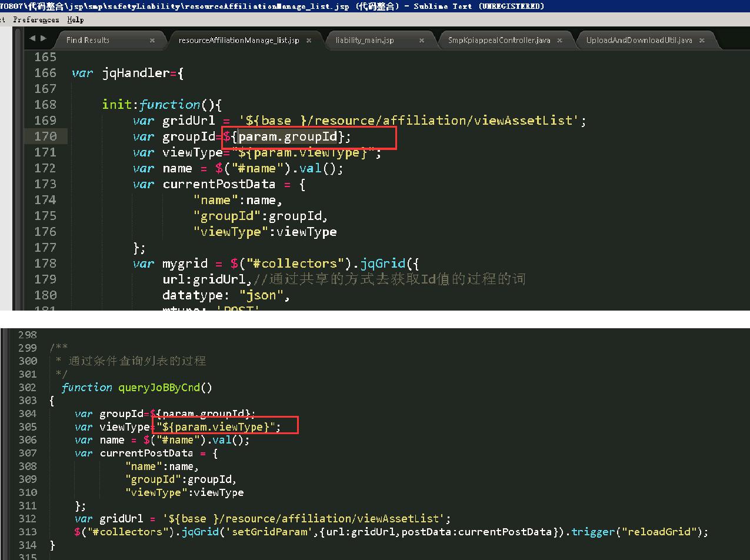Click the '"name"' key on line 308
750x560 pixels.
click(x=144, y=466)
